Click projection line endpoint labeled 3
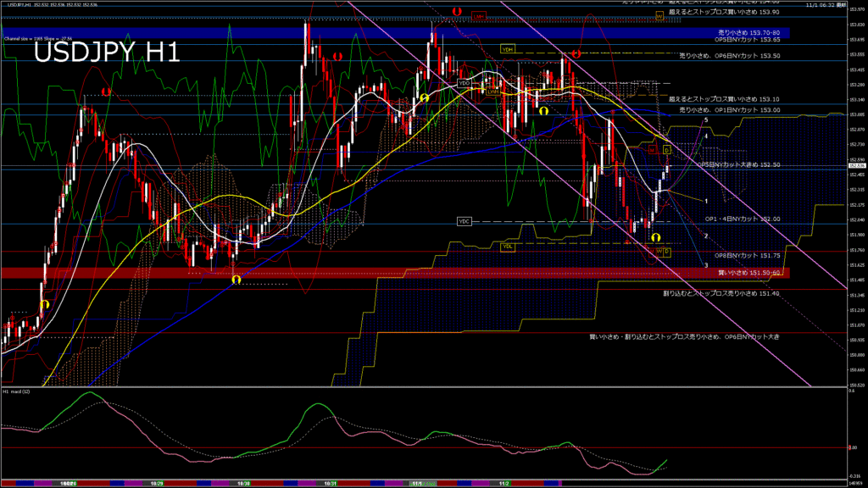 coord(706,265)
